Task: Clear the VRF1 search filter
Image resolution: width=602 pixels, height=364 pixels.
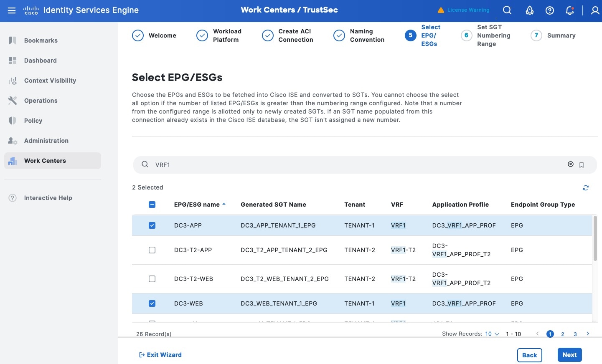Action: pos(571,164)
